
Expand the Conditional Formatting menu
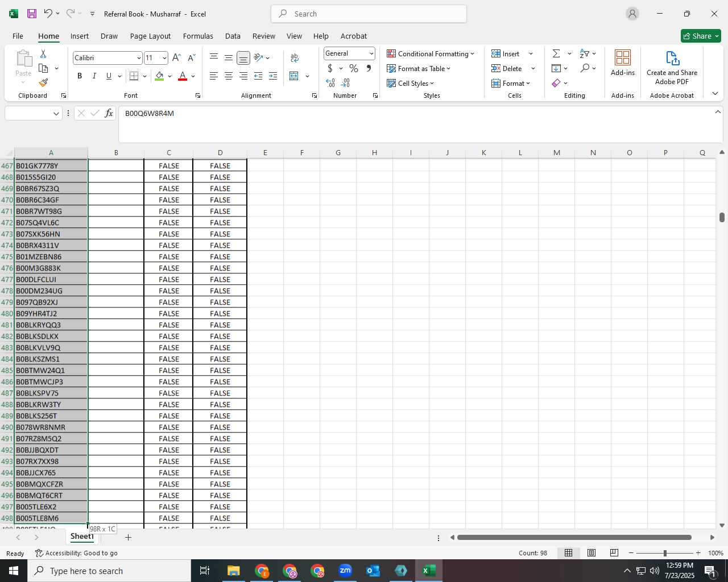[431, 53]
